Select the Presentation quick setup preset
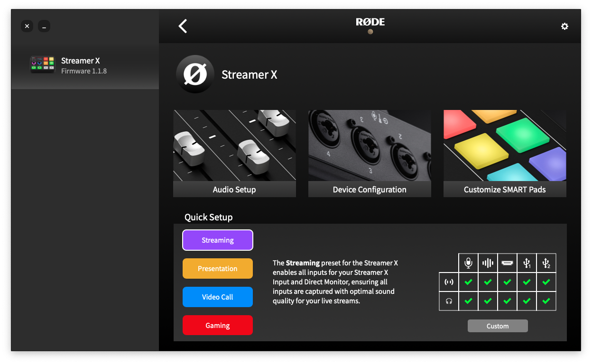This screenshot has width=592, height=364. point(218,269)
